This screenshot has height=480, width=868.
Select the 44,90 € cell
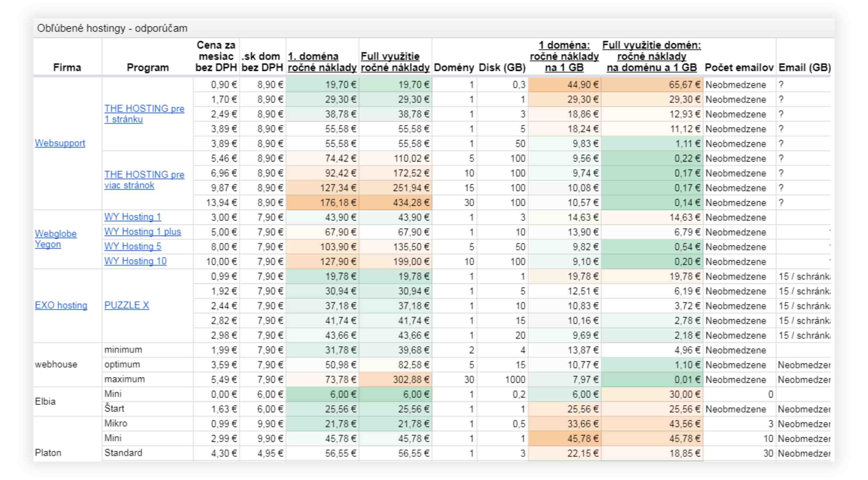pos(565,85)
